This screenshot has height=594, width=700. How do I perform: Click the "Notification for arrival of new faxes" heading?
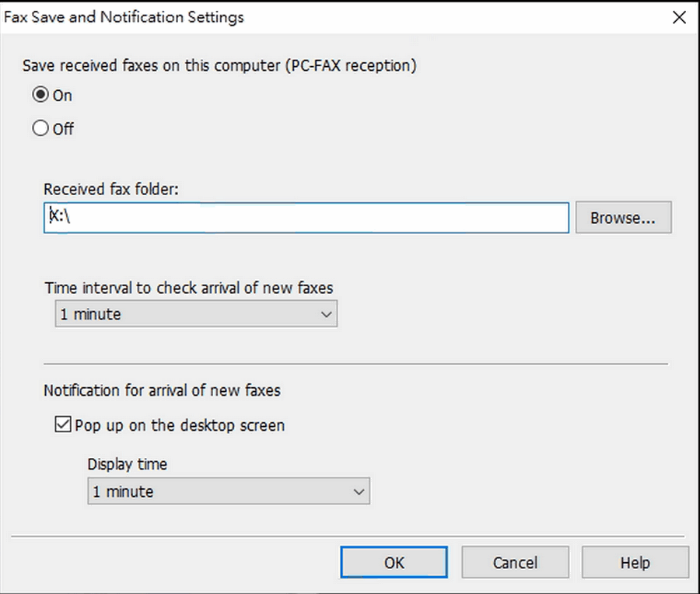click(162, 390)
